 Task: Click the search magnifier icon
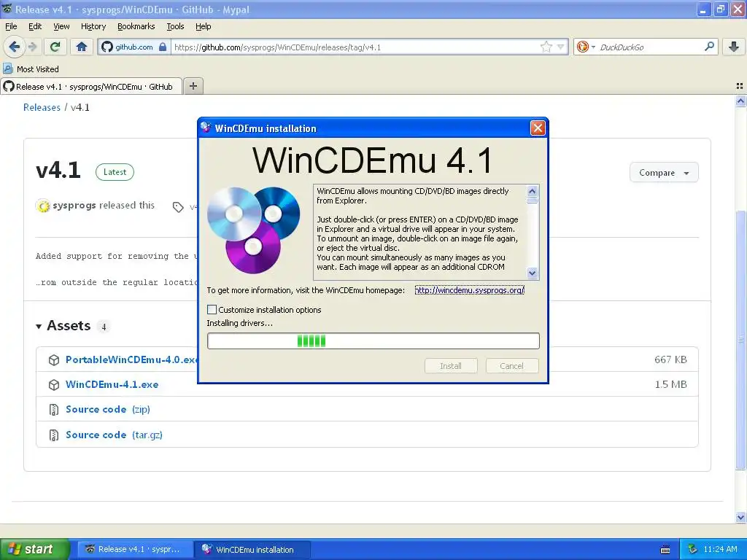click(709, 47)
